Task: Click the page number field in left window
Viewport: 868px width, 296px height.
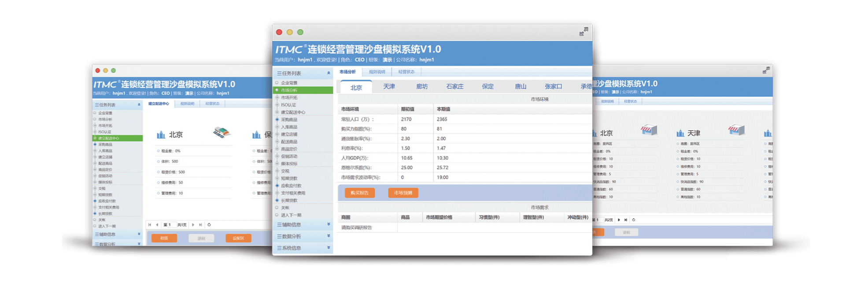Action: (169, 225)
